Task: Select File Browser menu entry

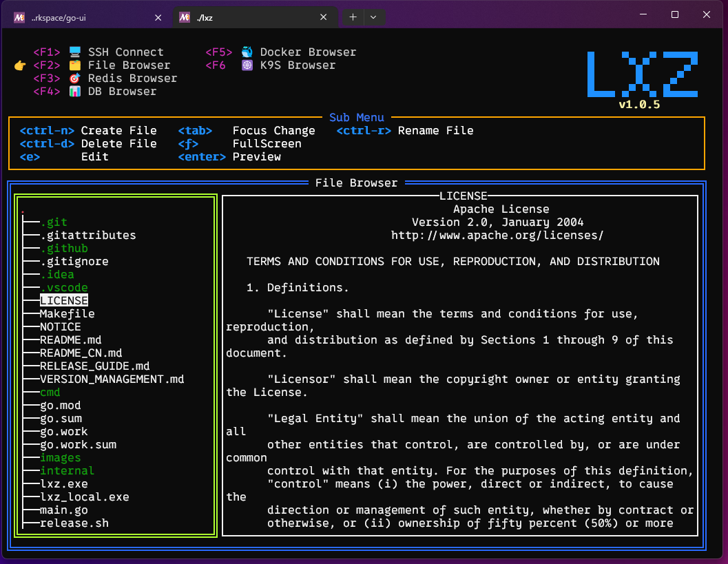Action: (129, 65)
